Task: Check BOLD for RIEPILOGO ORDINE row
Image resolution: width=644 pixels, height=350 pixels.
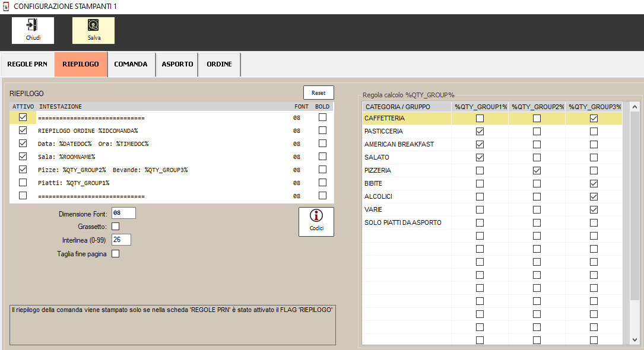Action: point(322,131)
